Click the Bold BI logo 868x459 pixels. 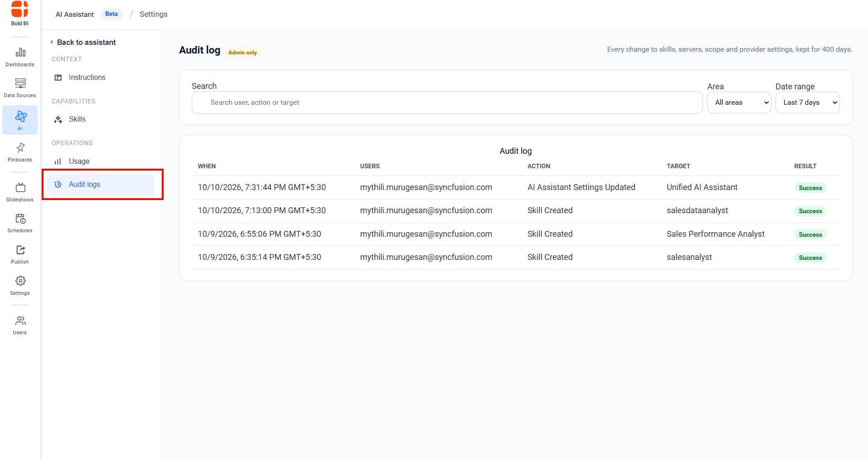click(19, 13)
